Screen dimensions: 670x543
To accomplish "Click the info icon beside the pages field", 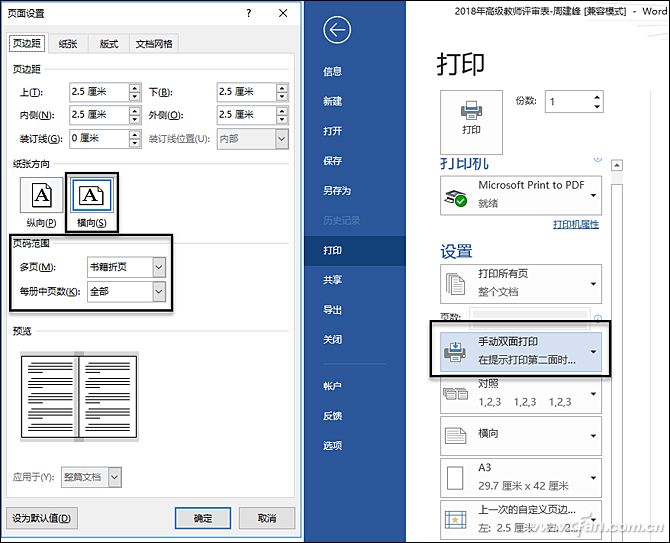I will tap(598, 318).
